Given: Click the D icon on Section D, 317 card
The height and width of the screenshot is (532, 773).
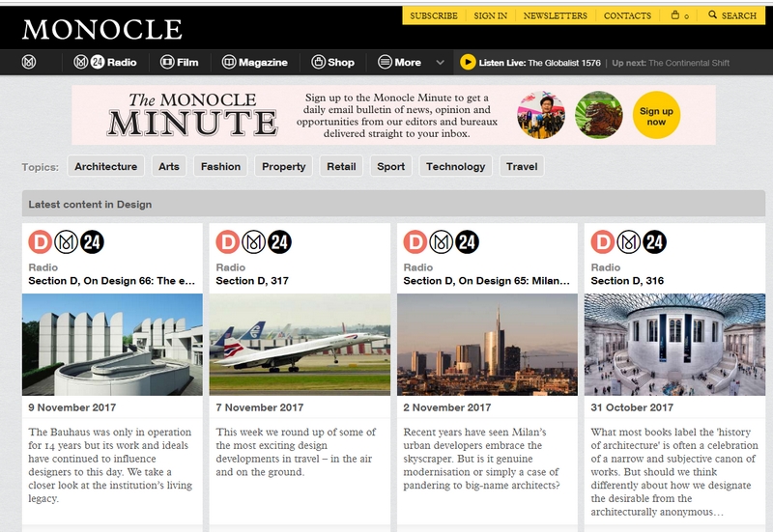Looking at the screenshot, I should click(228, 242).
